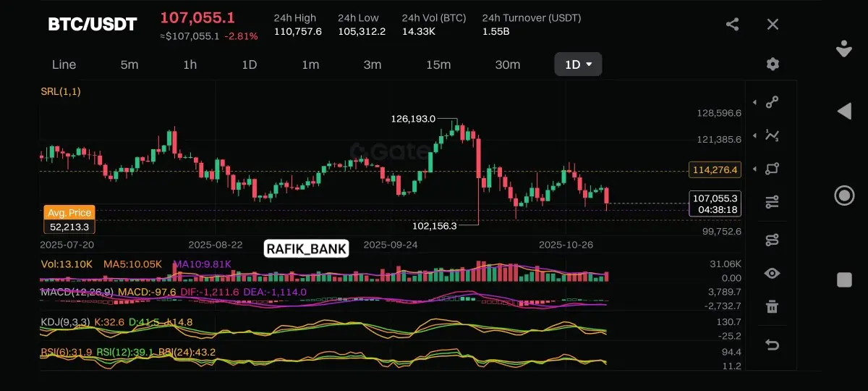Tap the 2025-09-24 date axis label
This screenshot has width=868, height=391.
tap(391, 245)
